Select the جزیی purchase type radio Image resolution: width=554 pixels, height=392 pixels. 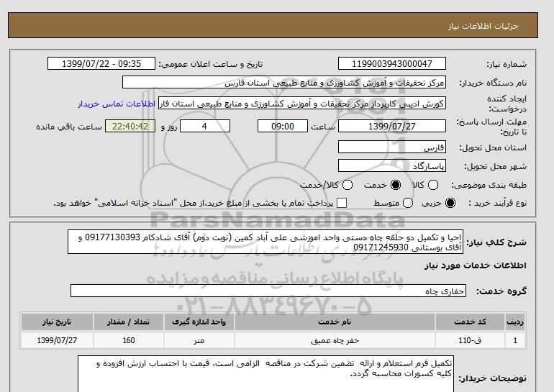coord(450,203)
